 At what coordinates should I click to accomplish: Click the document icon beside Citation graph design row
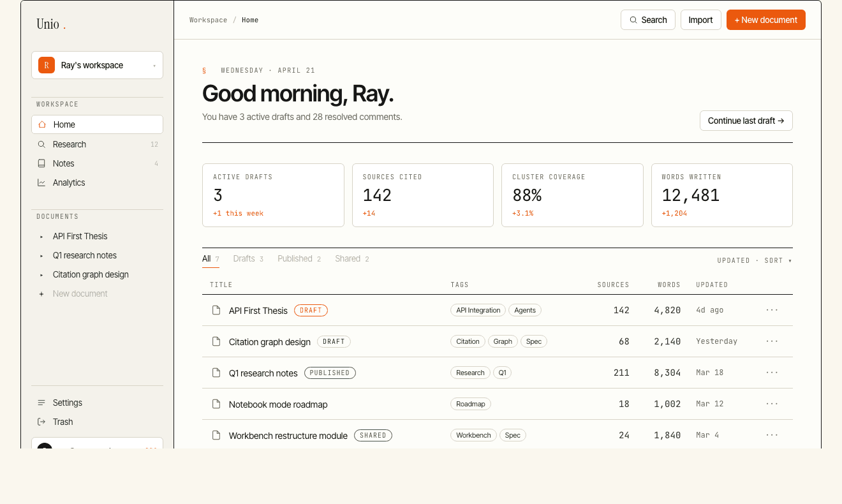[216, 341]
